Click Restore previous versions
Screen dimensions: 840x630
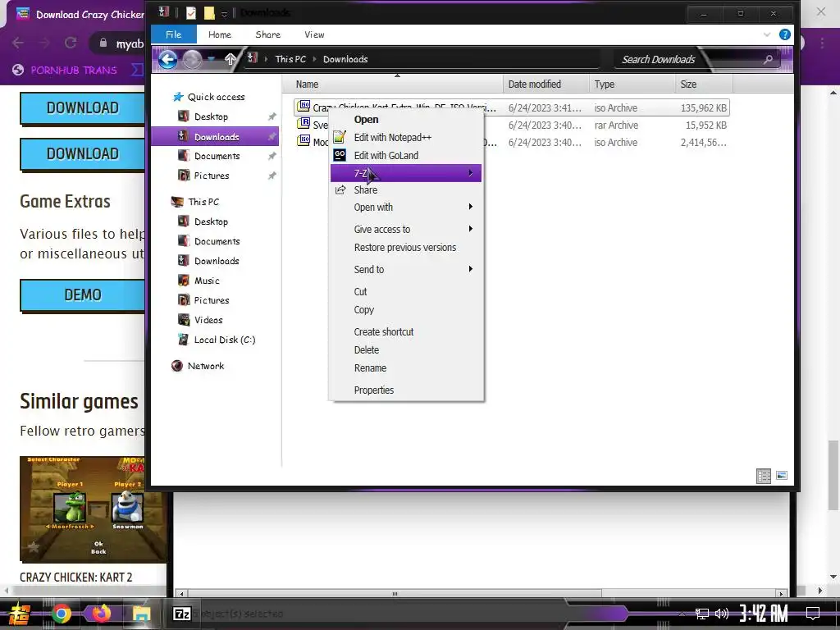click(x=405, y=248)
